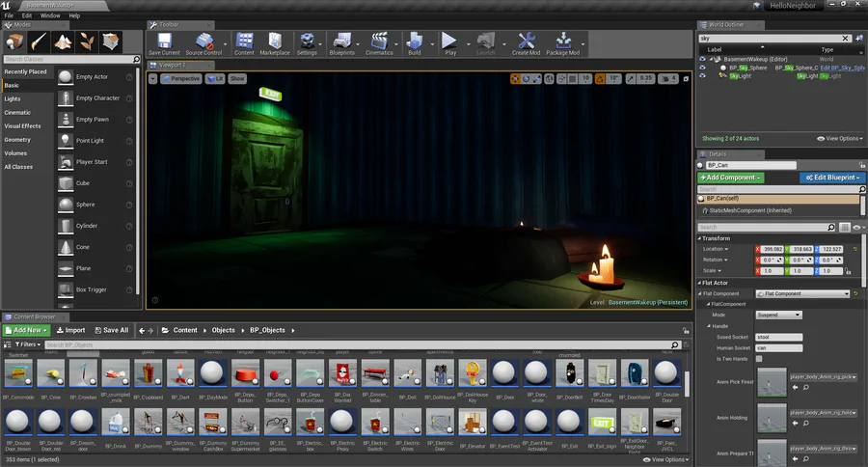This screenshot has width=868, height=467.
Task: Select the Cylinder placement item
Action: 95,226
